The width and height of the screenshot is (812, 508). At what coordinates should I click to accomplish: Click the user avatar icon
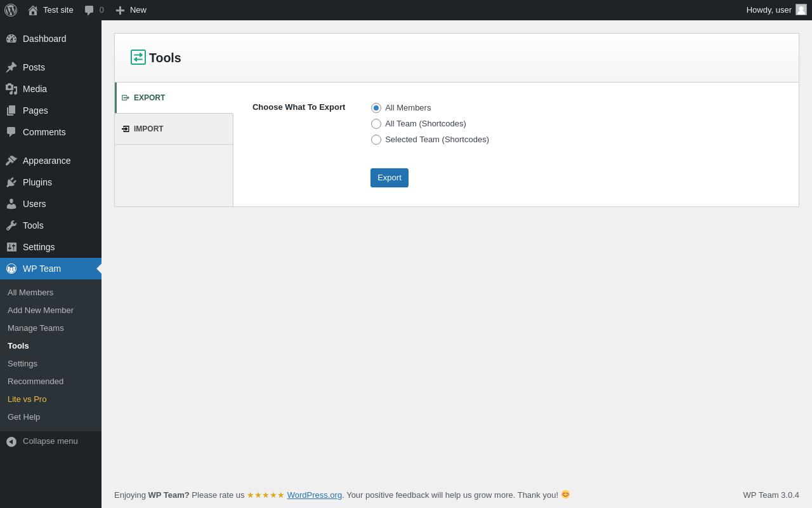click(x=801, y=10)
